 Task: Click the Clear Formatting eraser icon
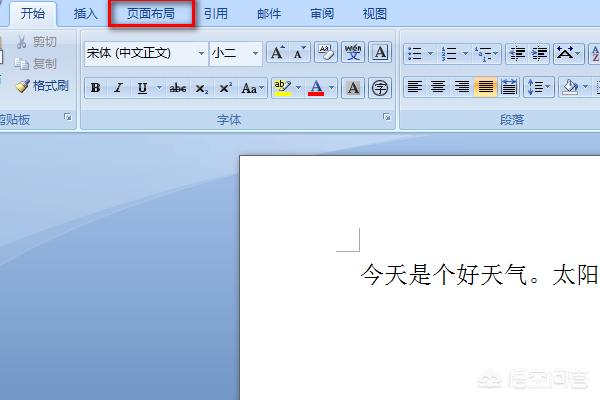tap(326, 52)
